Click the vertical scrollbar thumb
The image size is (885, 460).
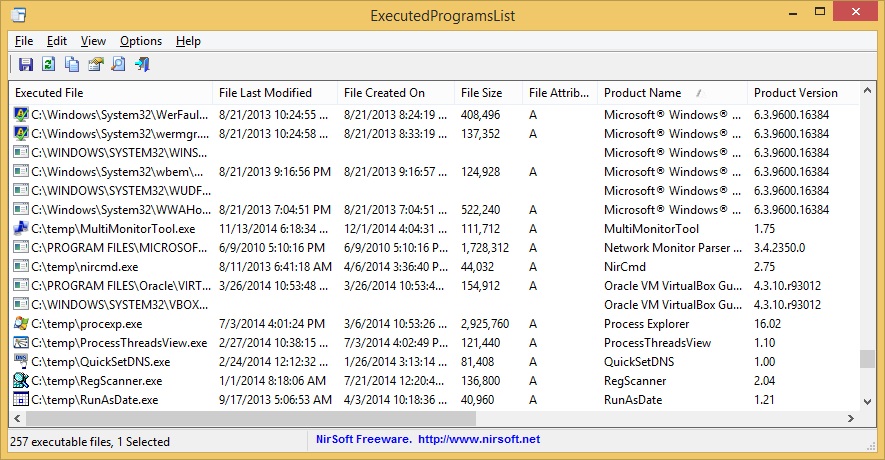pyautogui.click(x=866, y=360)
